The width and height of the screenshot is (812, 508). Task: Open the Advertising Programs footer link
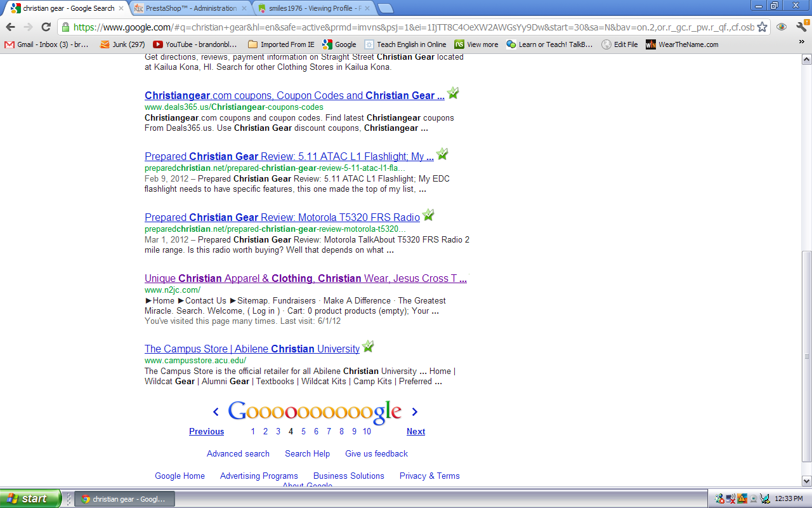259,476
